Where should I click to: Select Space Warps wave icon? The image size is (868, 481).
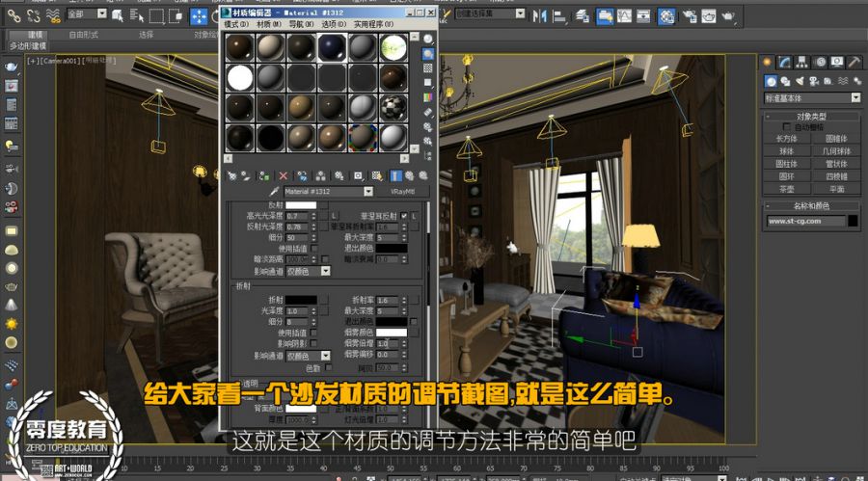point(843,81)
